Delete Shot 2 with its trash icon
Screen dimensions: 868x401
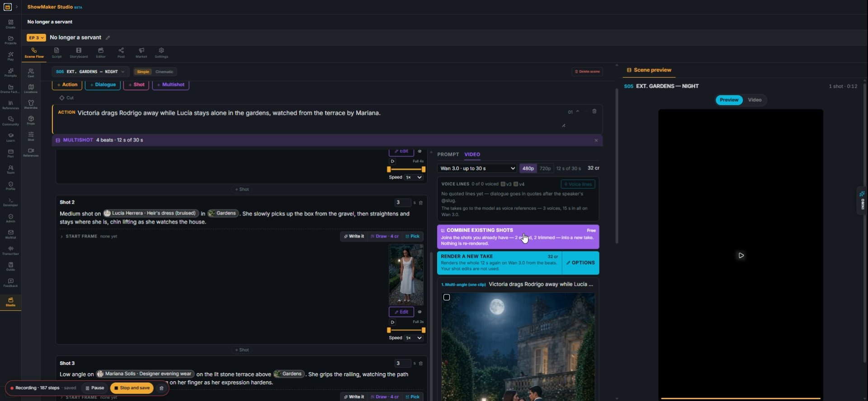pos(420,203)
